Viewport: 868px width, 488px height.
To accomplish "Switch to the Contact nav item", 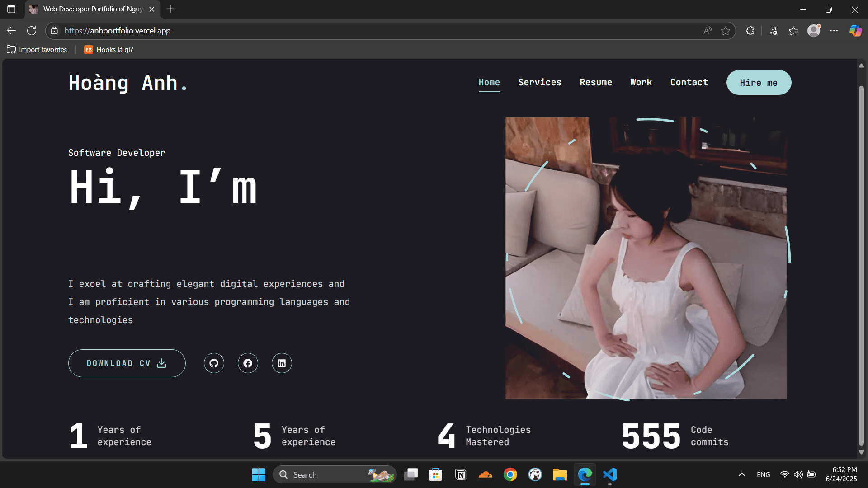I will (689, 82).
